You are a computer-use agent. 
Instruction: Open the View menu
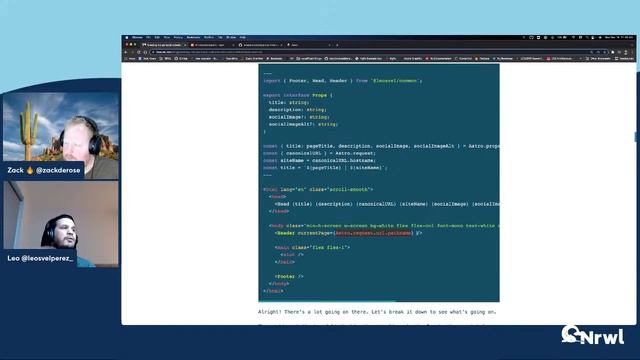coord(167,37)
